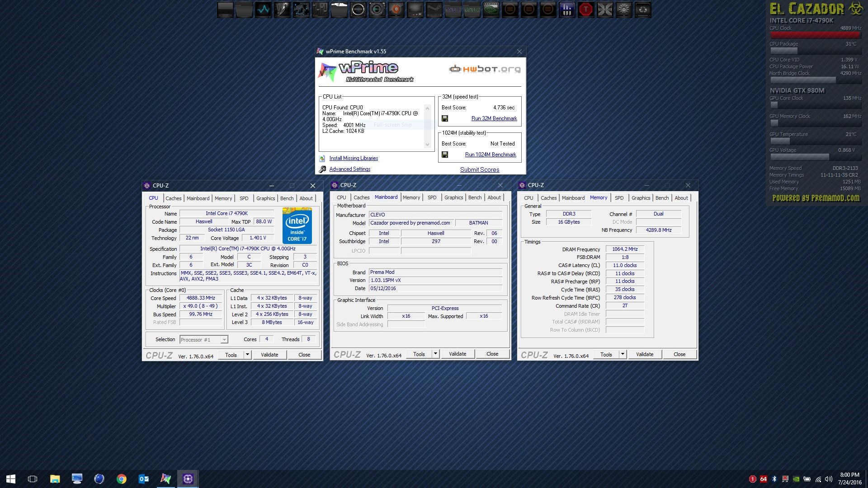
Task: Open the audio mixer sliders dock icon
Action: coord(320,9)
